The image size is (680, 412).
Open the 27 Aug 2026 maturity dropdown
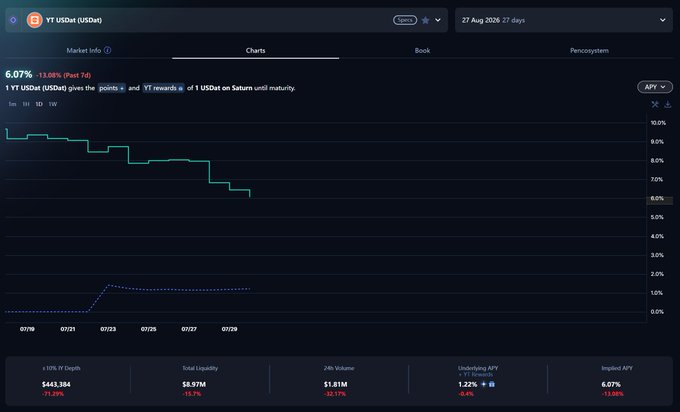tap(564, 20)
